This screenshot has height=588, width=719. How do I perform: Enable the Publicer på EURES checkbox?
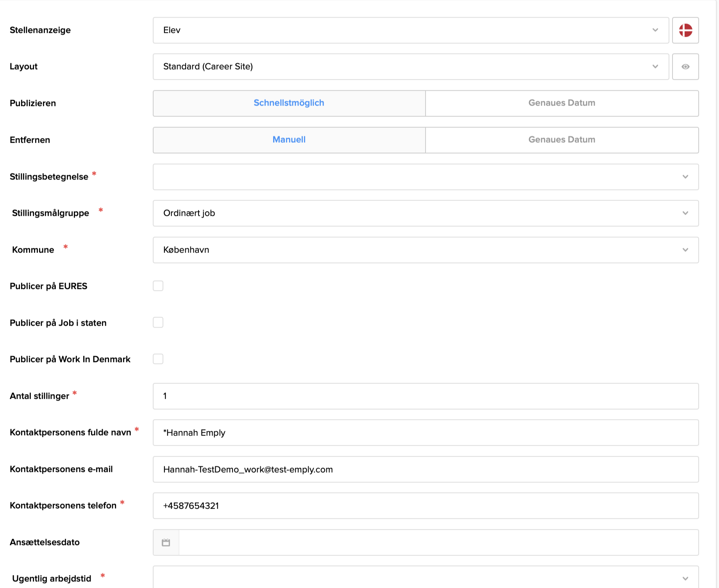158,286
